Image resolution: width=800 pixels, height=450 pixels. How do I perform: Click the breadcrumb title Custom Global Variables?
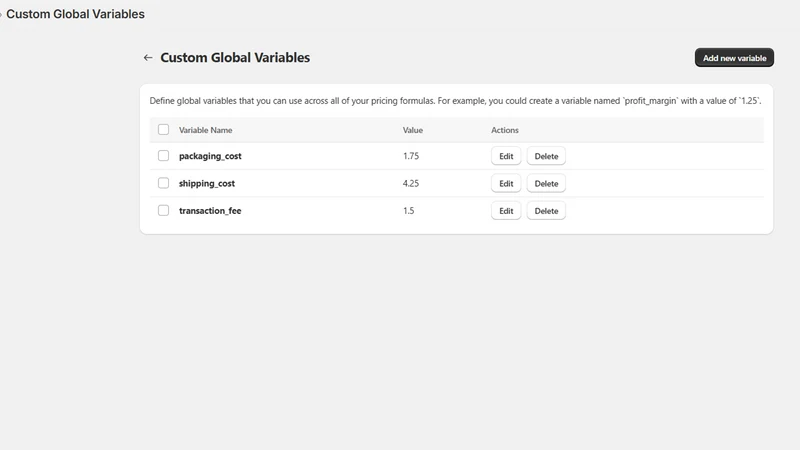point(76,14)
